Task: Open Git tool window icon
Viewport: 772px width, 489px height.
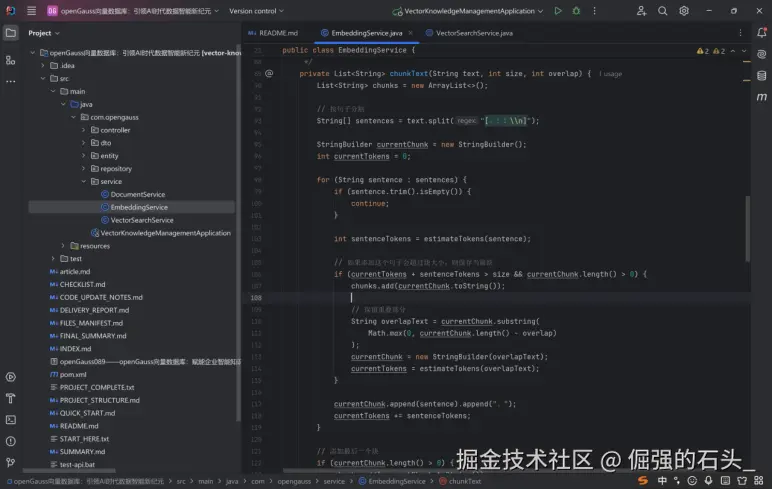Action: tap(10, 462)
